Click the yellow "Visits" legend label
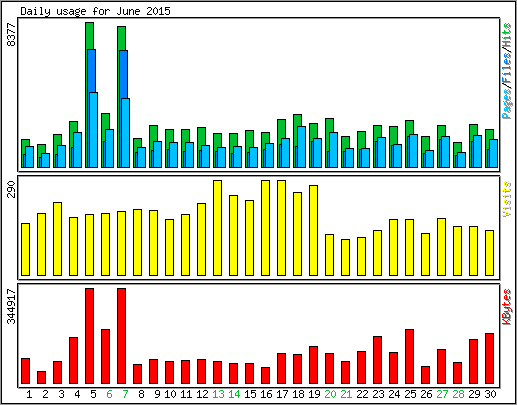Viewport: 517px width, 405px height. pyautogui.click(x=507, y=199)
